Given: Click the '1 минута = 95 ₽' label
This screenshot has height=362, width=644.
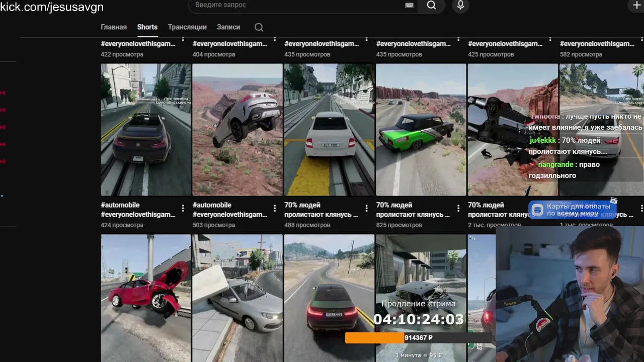Looking at the screenshot, I should [418, 355].
